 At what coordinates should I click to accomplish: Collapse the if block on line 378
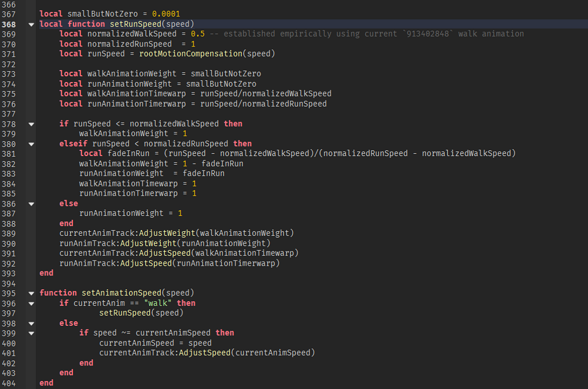31,123
